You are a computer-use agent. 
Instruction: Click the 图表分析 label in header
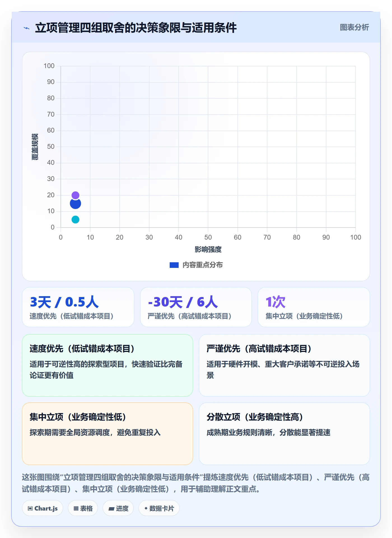coord(354,27)
